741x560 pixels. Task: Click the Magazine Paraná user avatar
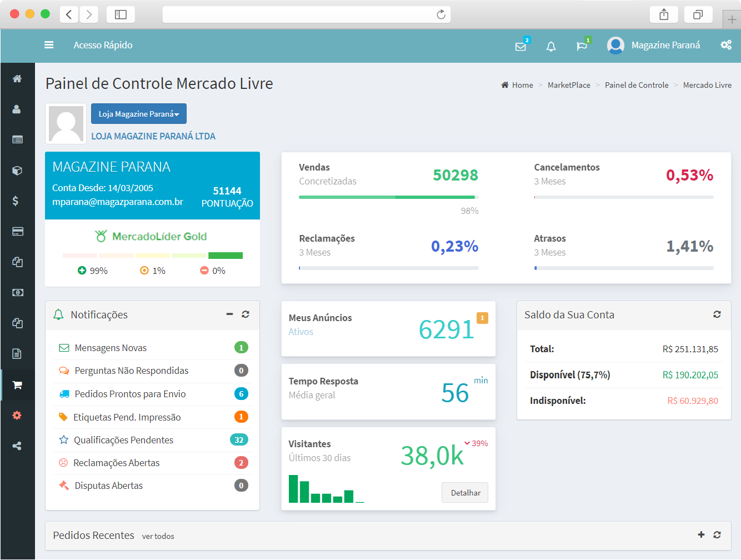coord(615,45)
